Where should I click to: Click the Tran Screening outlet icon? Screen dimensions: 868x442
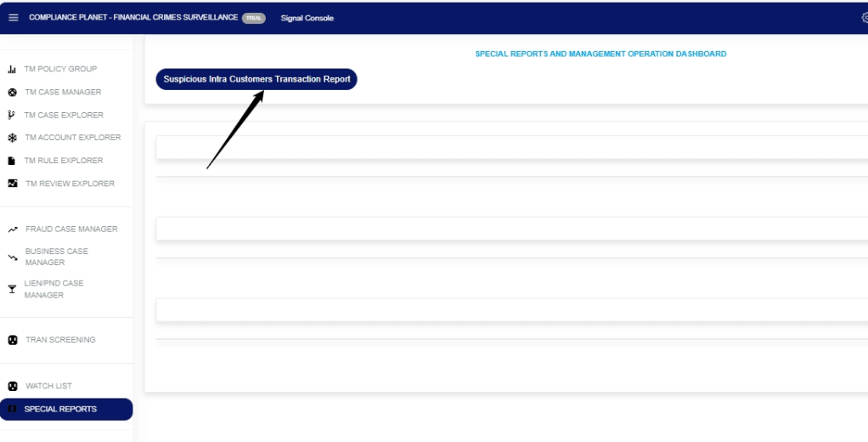12,340
